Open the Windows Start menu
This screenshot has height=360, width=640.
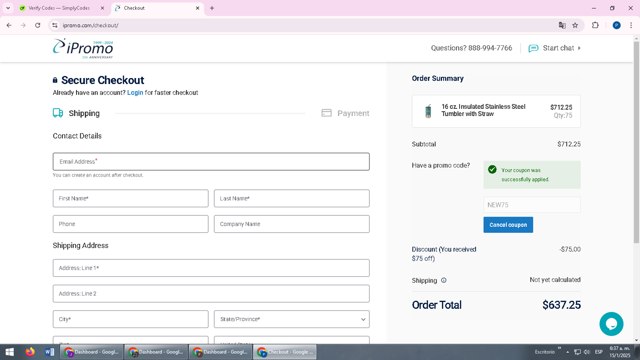tap(9, 352)
